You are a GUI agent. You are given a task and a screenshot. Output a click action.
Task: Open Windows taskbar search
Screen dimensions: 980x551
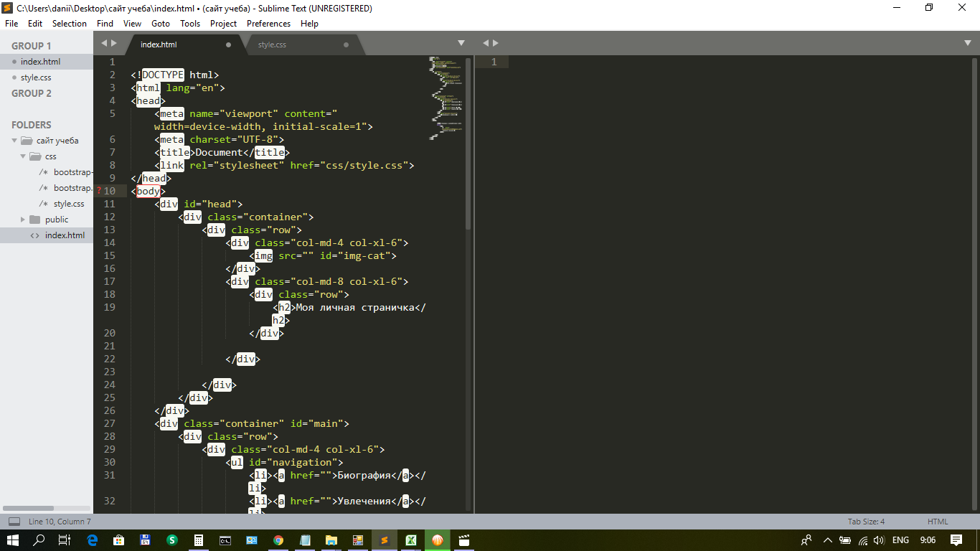tap(39, 540)
